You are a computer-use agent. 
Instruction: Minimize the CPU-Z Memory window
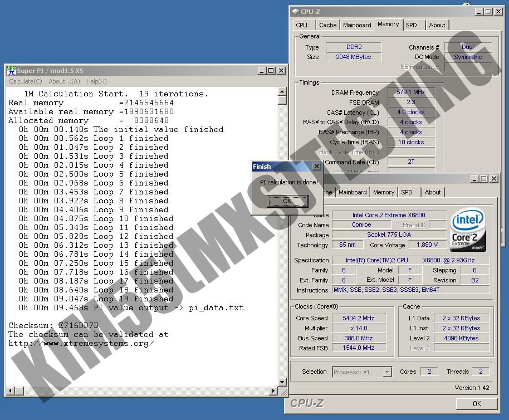point(479,11)
